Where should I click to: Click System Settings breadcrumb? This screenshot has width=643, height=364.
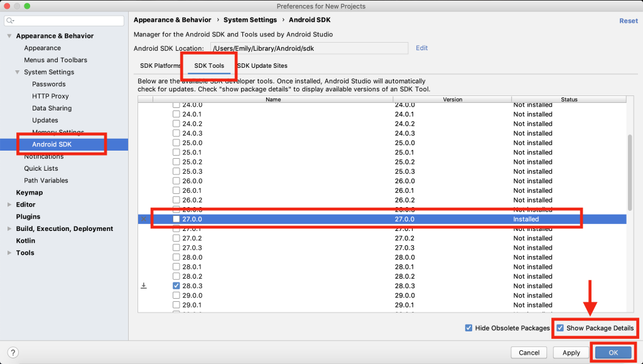250,19
